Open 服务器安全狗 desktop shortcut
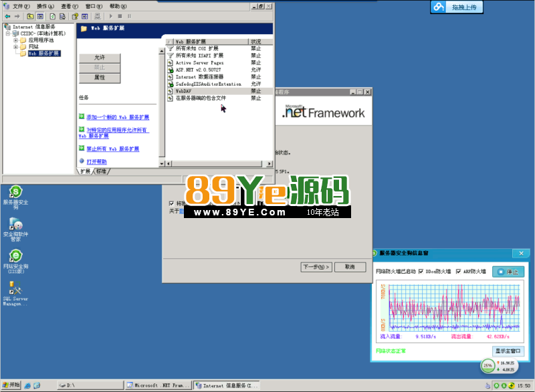 [x=15, y=197]
